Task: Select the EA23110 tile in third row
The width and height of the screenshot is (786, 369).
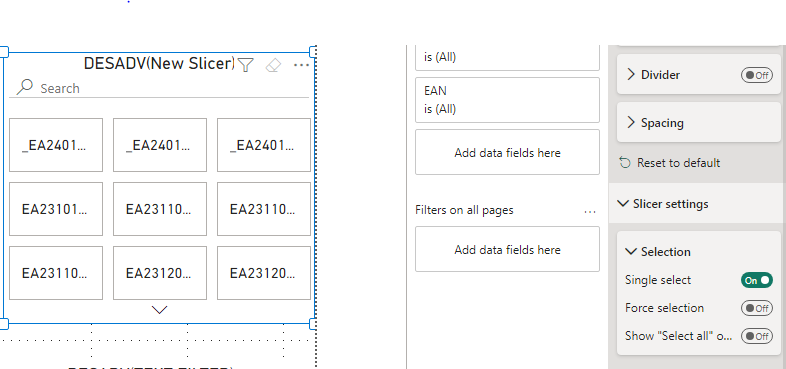Action: pos(56,273)
